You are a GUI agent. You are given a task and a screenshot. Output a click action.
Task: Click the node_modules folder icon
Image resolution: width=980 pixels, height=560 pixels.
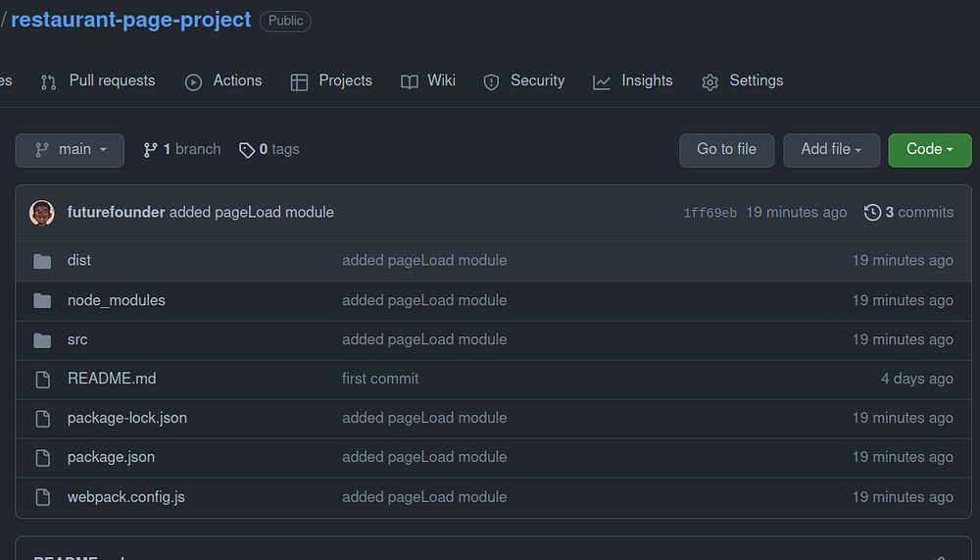(42, 300)
